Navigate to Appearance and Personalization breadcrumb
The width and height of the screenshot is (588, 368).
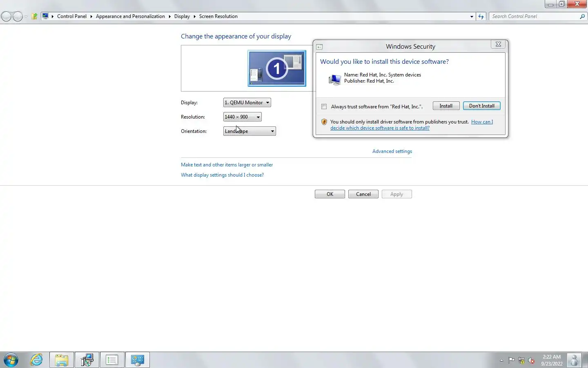pyautogui.click(x=130, y=16)
